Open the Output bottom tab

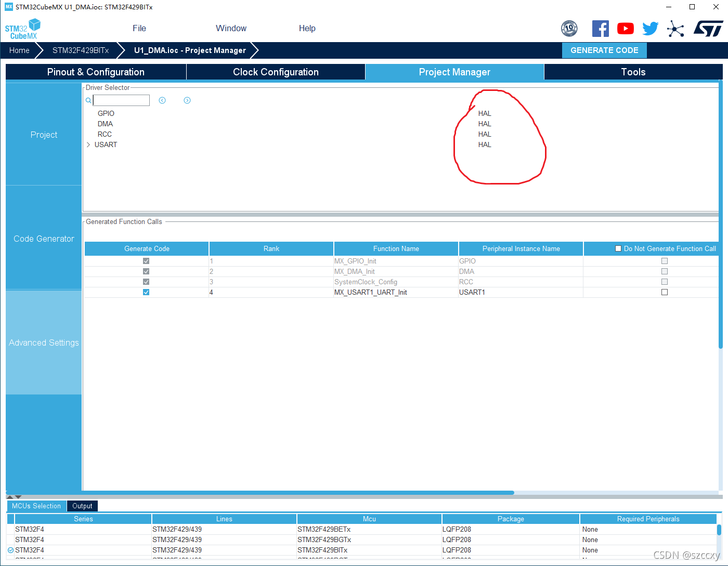pyautogui.click(x=82, y=506)
